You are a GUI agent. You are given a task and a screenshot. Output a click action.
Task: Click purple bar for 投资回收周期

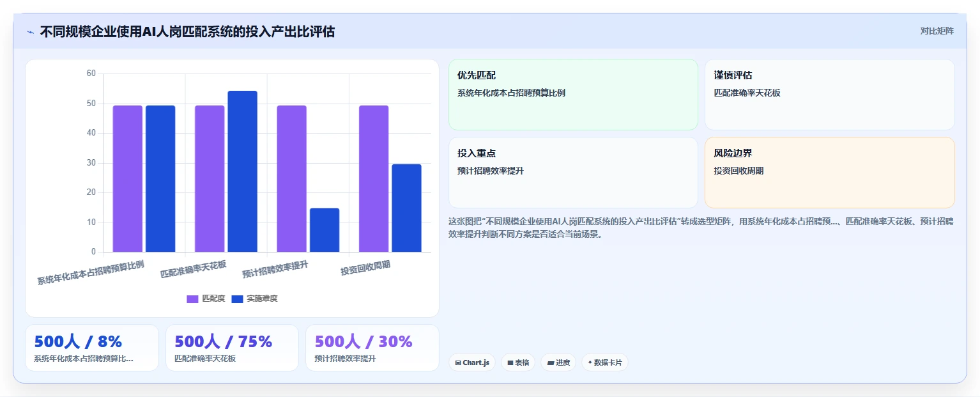pos(374,178)
